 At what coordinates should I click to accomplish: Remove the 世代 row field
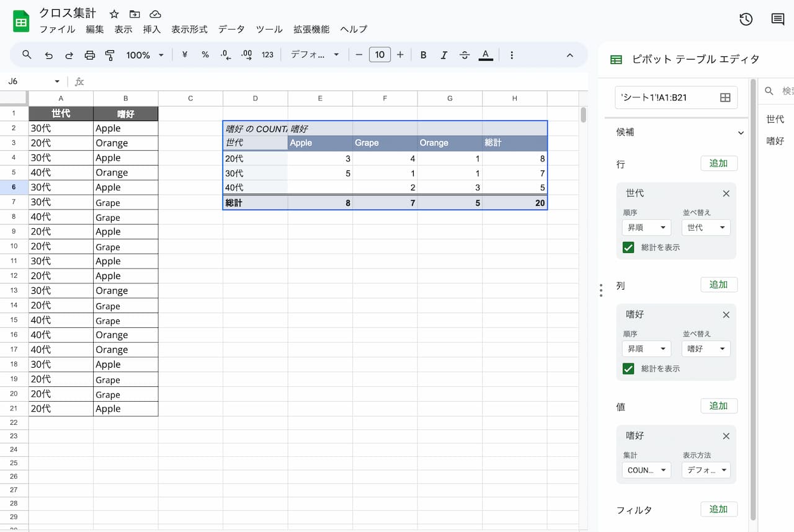[x=726, y=193]
